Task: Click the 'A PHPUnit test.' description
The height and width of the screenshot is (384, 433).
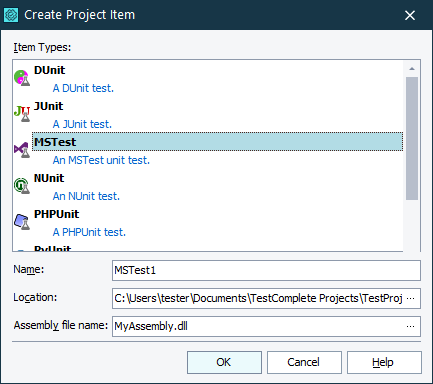Action: pos(89,232)
